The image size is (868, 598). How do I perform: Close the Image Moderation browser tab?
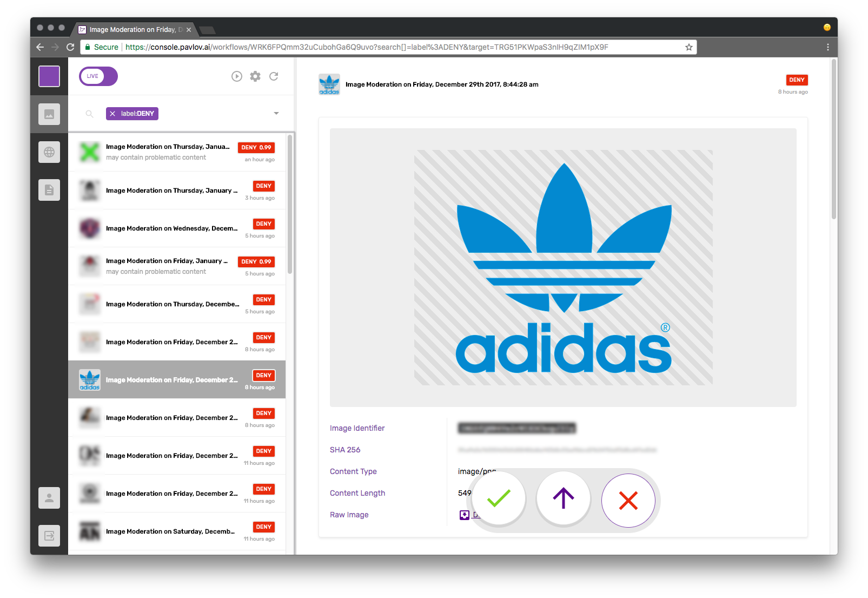189,30
